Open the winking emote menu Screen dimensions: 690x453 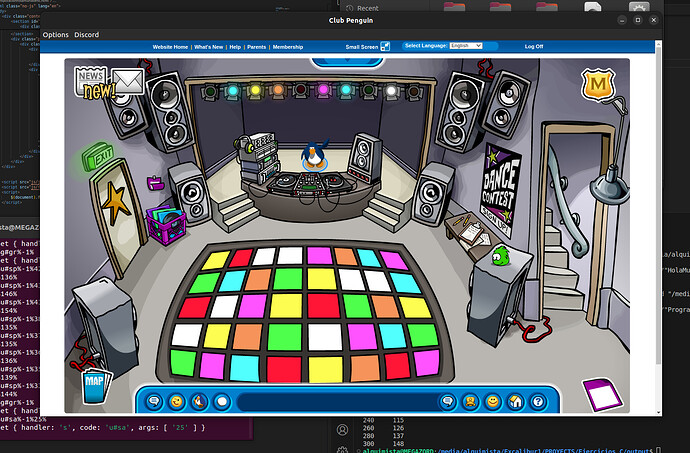[176, 402]
